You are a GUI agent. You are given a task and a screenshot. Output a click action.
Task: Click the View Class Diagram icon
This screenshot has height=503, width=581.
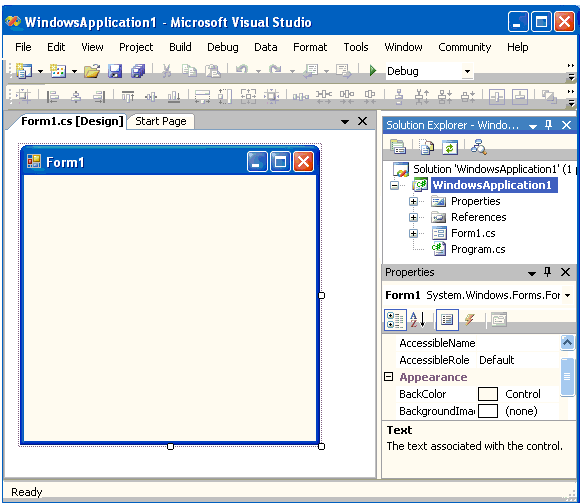478,147
